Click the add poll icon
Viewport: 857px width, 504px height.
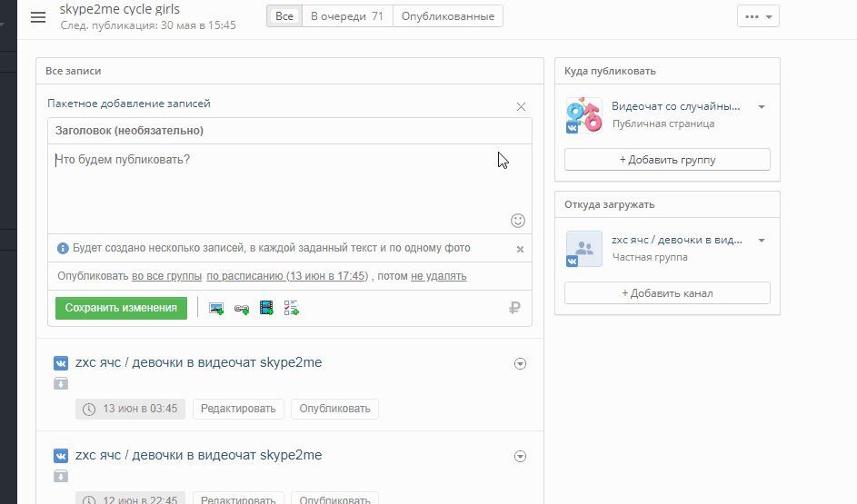tap(291, 309)
